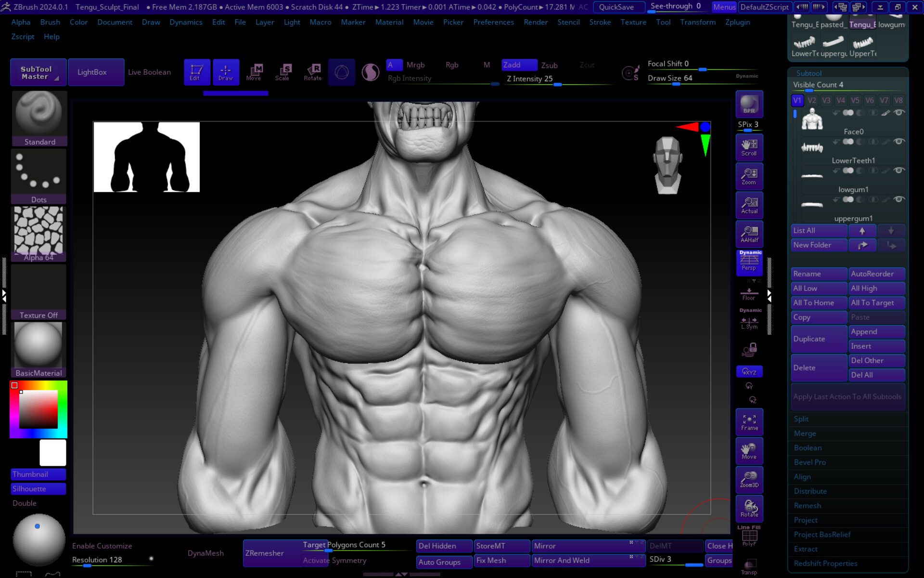
Task: Turn on Live Boolean
Action: (x=149, y=72)
